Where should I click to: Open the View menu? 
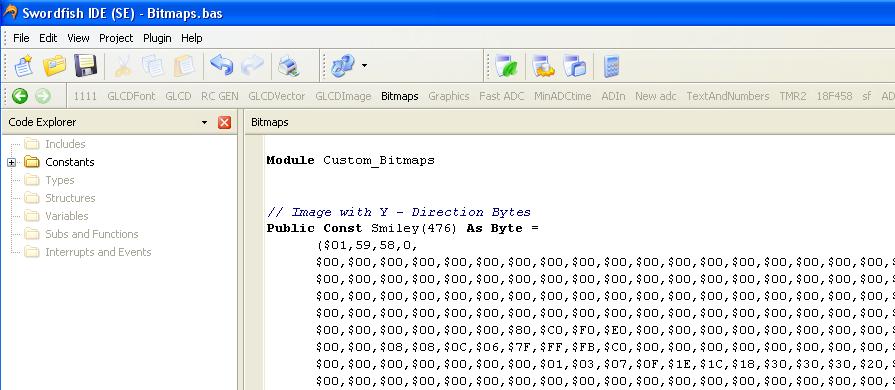[78, 38]
